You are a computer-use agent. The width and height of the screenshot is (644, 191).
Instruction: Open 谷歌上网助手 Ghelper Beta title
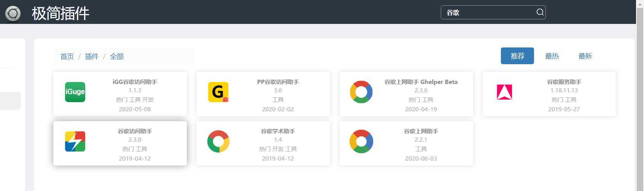point(421,82)
